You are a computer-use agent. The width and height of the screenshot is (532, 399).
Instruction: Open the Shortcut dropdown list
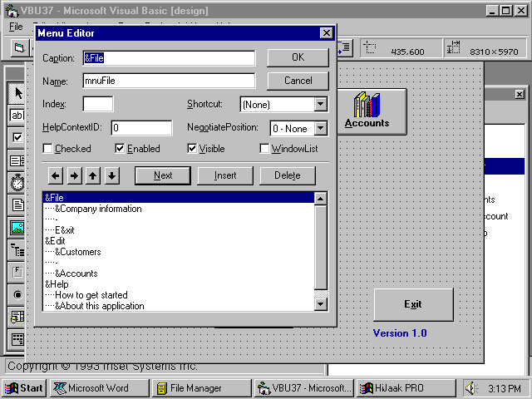[321, 105]
